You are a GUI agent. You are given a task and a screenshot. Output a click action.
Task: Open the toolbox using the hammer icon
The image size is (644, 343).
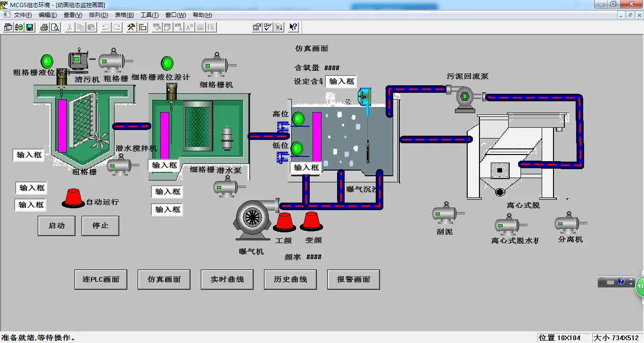131,27
